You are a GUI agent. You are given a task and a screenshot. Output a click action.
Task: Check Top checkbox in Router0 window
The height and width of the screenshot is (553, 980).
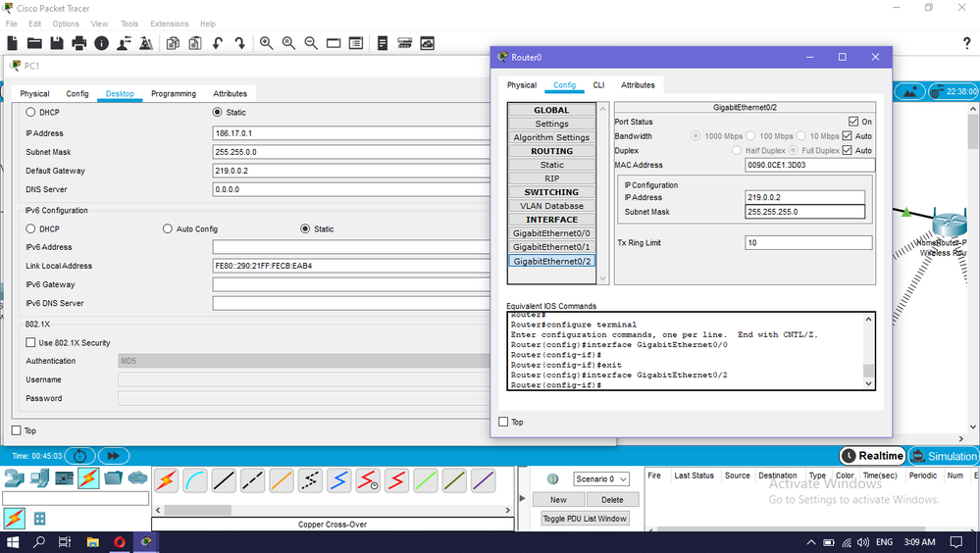tap(503, 422)
